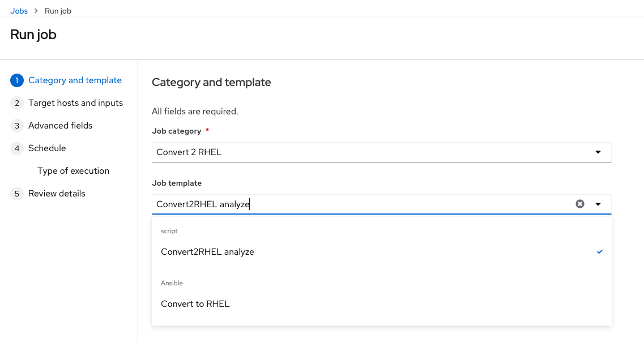Go to the Review details step
644x342 pixels.
point(57,194)
